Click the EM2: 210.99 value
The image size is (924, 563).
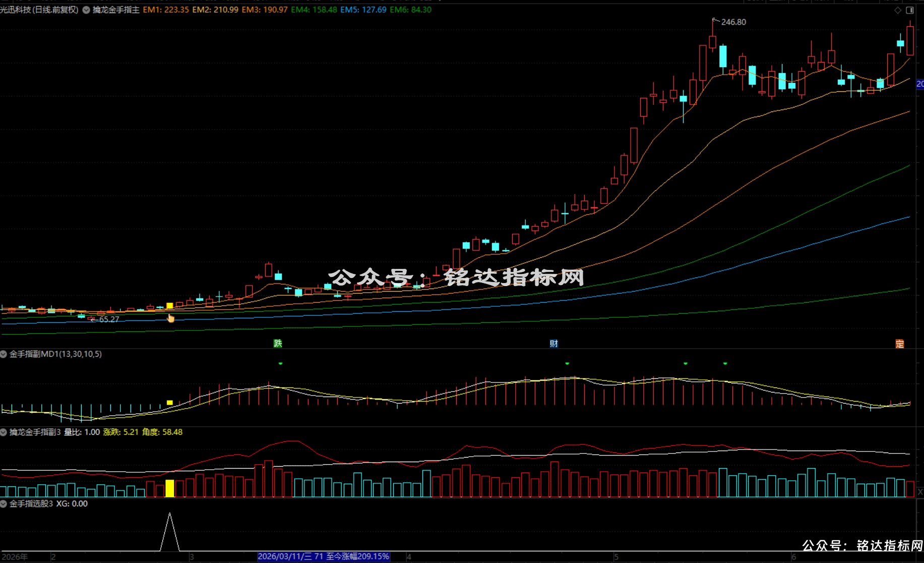point(215,10)
